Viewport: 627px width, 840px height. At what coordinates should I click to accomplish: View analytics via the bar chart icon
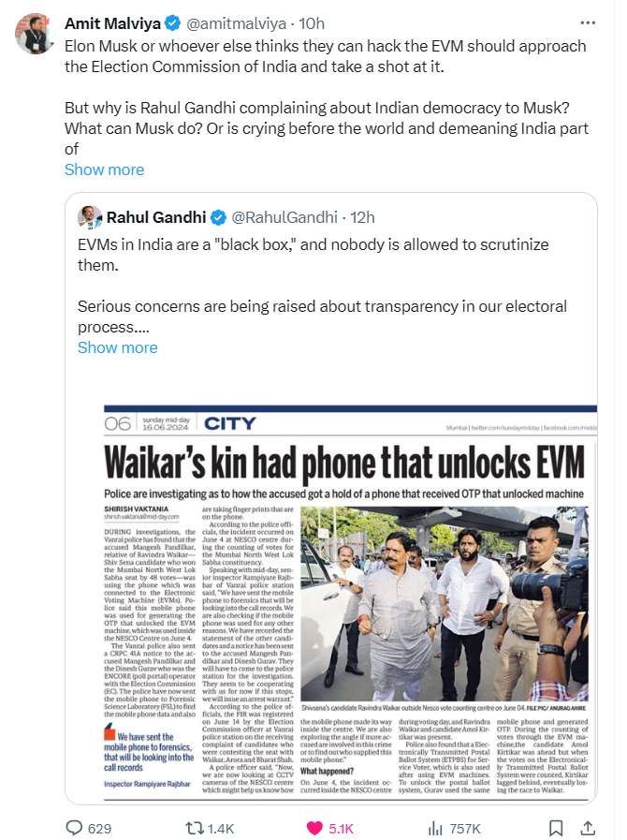435,828
